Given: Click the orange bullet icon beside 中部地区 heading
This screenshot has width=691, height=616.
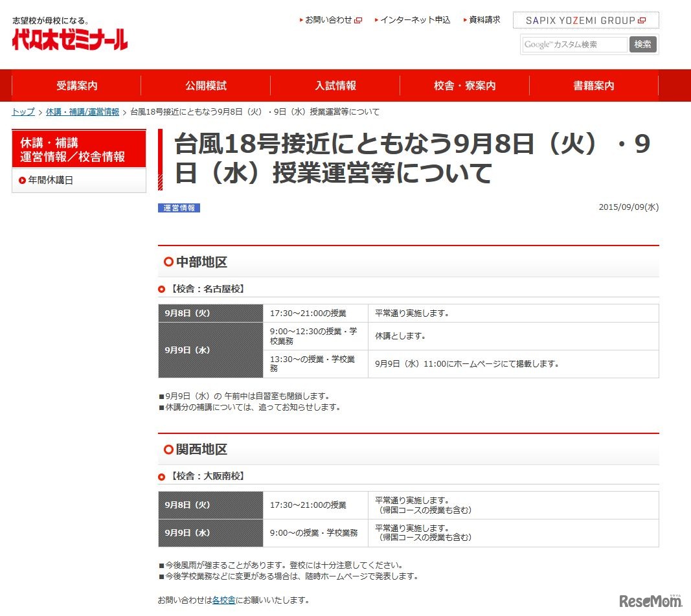Looking at the screenshot, I should click(169, 261).
